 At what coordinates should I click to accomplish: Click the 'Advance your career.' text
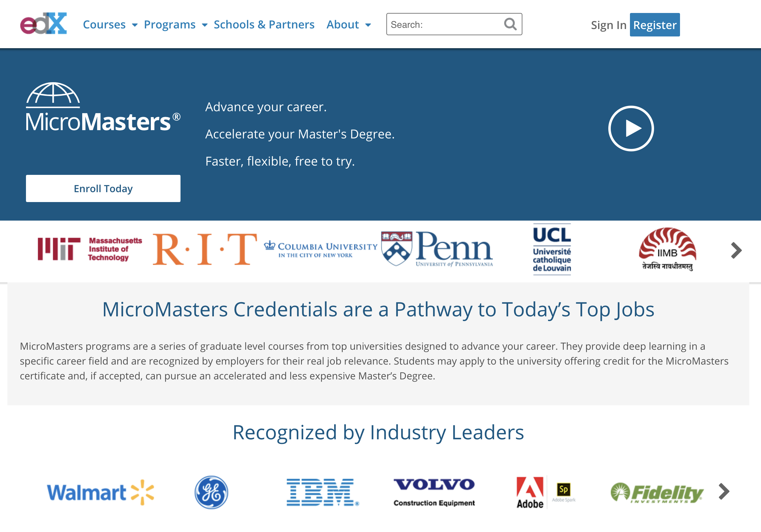[x=266, y=107]
